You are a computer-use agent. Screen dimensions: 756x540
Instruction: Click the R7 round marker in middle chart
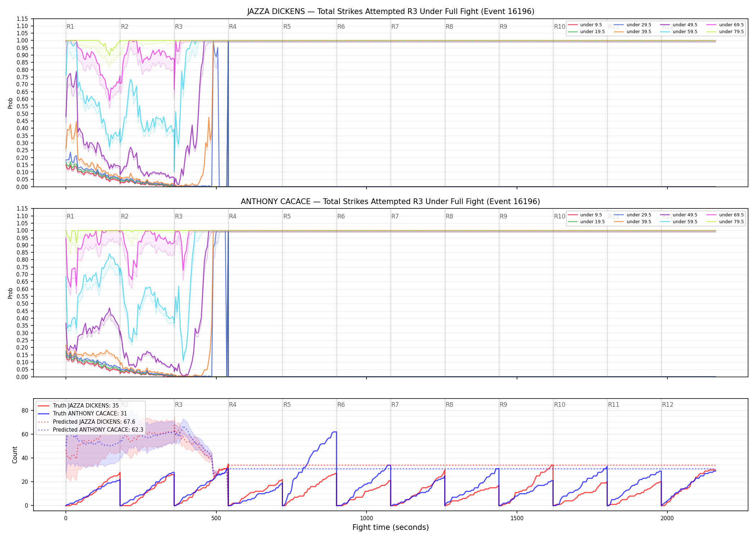pos(395,216)
